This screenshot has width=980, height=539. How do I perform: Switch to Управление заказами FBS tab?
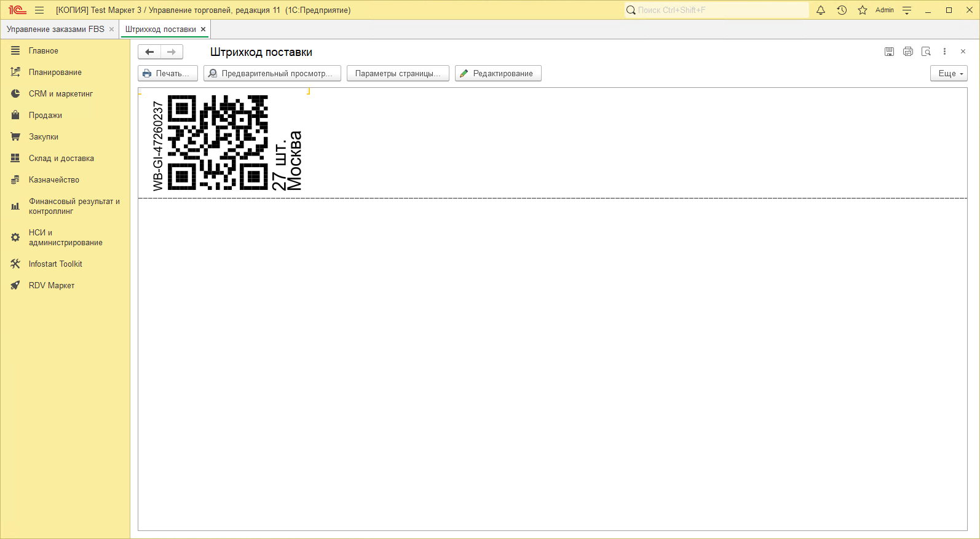point(55,29)
